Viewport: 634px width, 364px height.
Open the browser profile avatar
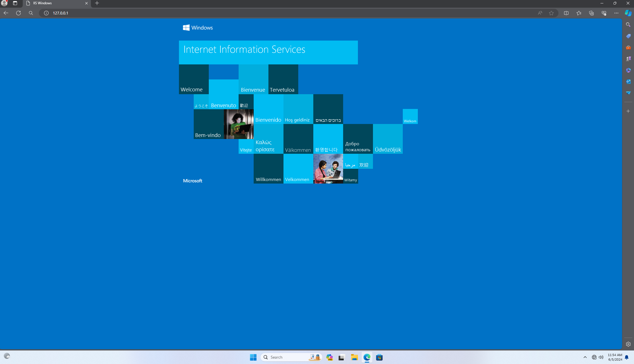[x=4, y=3]
